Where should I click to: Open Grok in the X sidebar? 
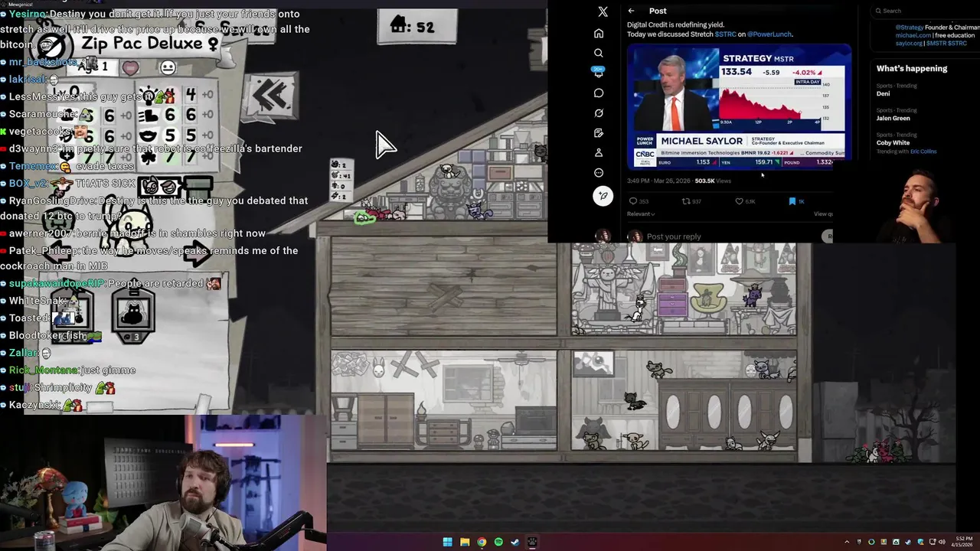(x=599, y=112)
